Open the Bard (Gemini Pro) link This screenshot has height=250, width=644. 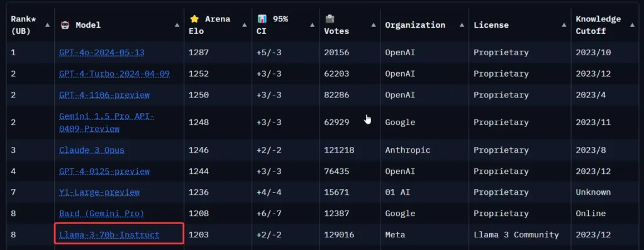pyautogui.click(x=101, y=214)
